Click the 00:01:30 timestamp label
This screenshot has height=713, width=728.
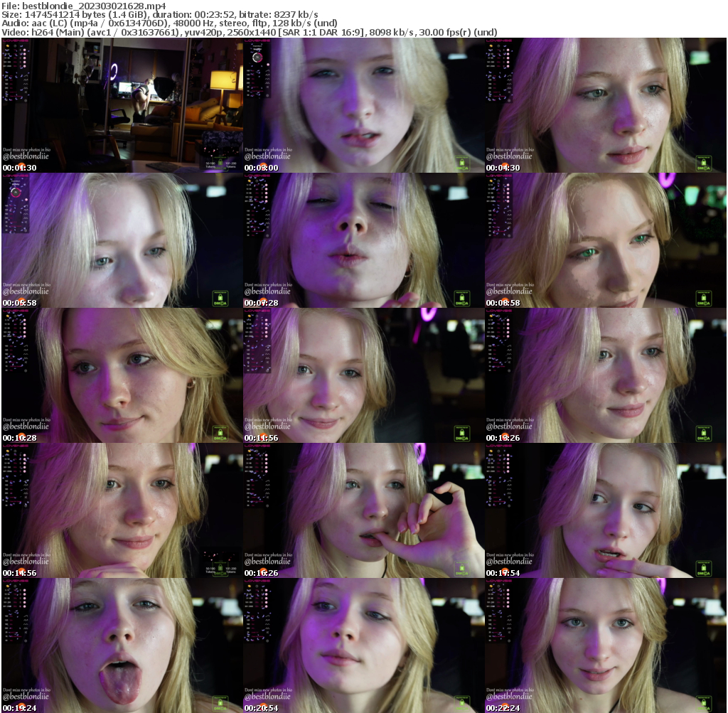point(19,168)
